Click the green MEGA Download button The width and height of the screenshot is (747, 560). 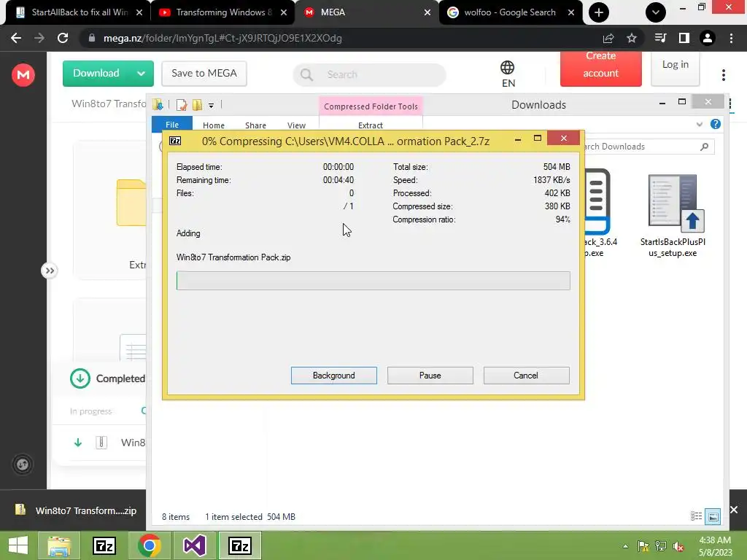pos(96,74)
